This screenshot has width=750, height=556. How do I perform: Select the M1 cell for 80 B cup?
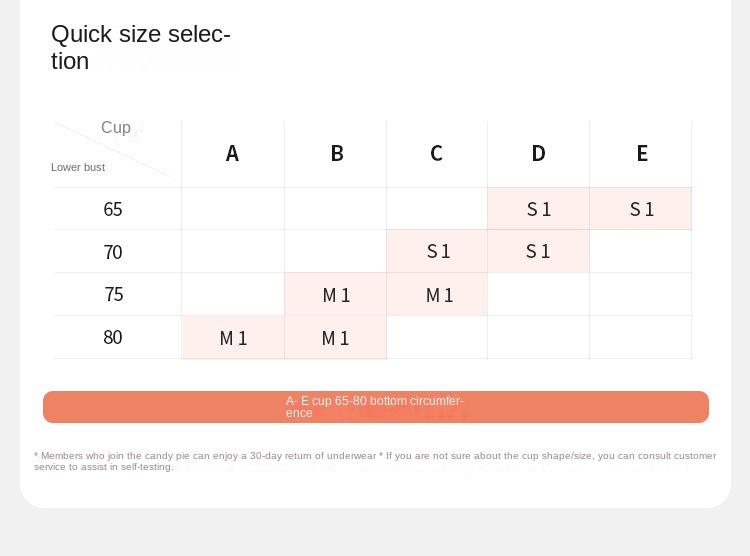click(x=335, y=338)
